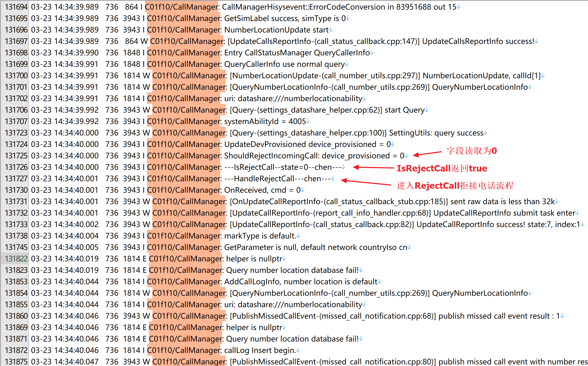Viewport: 588px width, 366px height.
Task: Click the 'NumberLocationUpdate start' log message
Action: [276, 30]
